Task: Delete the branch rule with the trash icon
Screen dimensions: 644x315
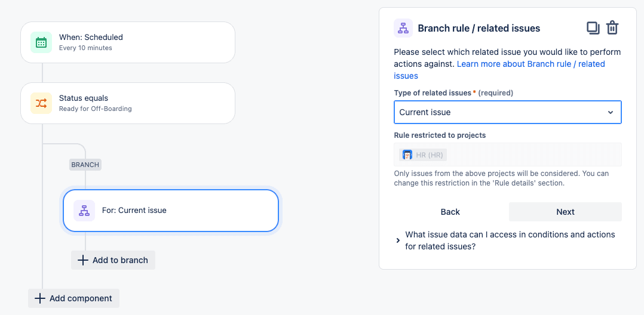Action: (x=612, y=28)
